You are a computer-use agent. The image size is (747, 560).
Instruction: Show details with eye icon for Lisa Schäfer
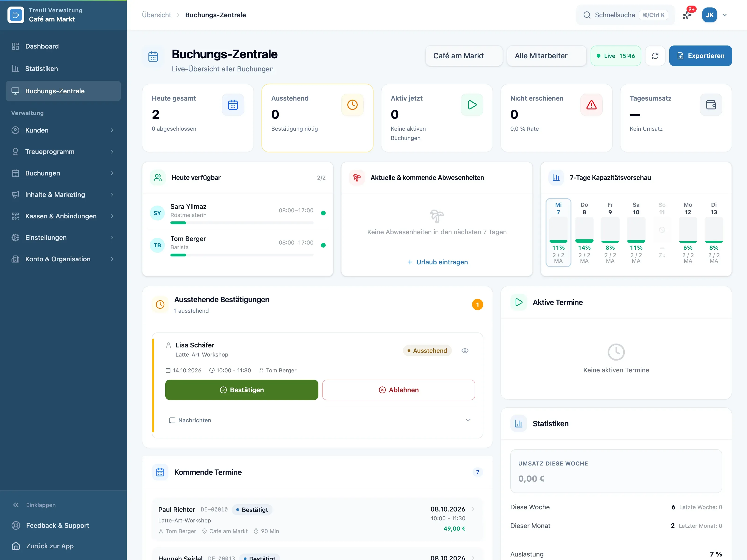465,351
